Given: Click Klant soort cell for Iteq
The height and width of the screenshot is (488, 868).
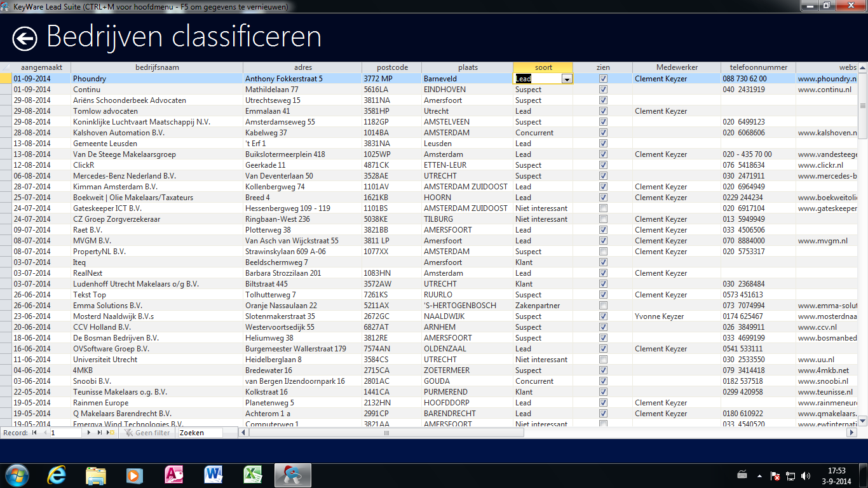Looking at the screenshot, I should click(x=543, y=262).
